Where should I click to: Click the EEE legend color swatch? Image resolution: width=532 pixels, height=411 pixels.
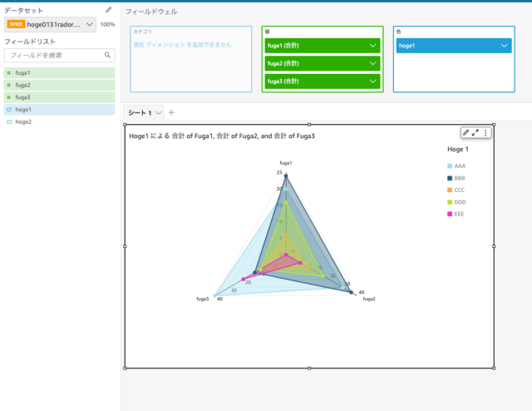450,214
